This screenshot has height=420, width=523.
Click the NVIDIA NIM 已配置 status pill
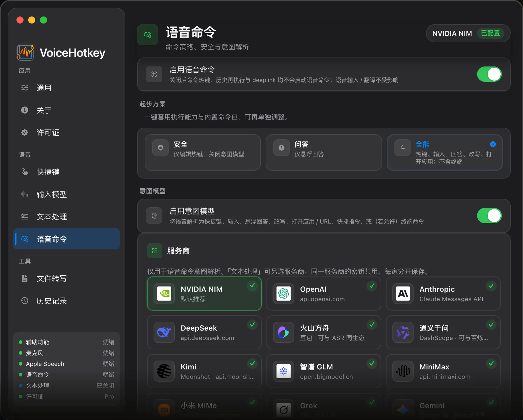click(x=468, y=33)
